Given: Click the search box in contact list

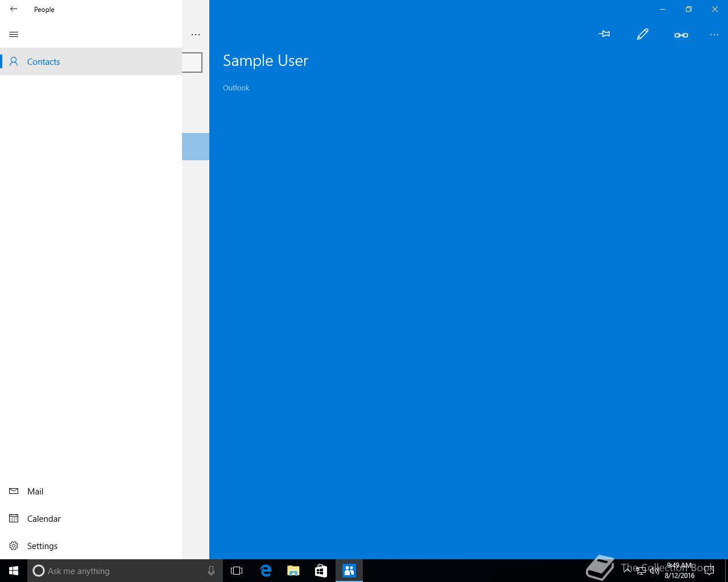Looking at the screenshot, I should click(x=192, y=63).
